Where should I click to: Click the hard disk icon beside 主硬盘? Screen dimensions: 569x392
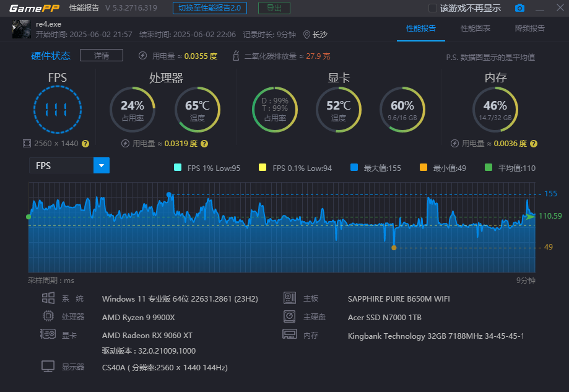290,316
